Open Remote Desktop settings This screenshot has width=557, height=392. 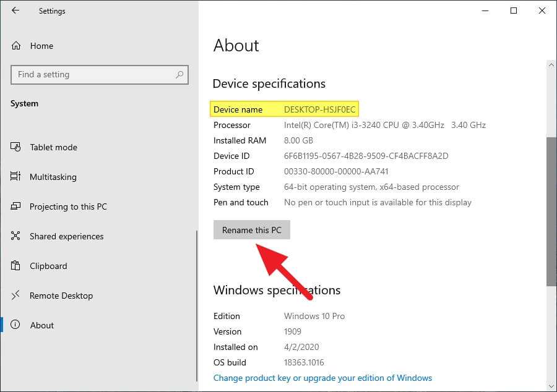tap(61, 296)
